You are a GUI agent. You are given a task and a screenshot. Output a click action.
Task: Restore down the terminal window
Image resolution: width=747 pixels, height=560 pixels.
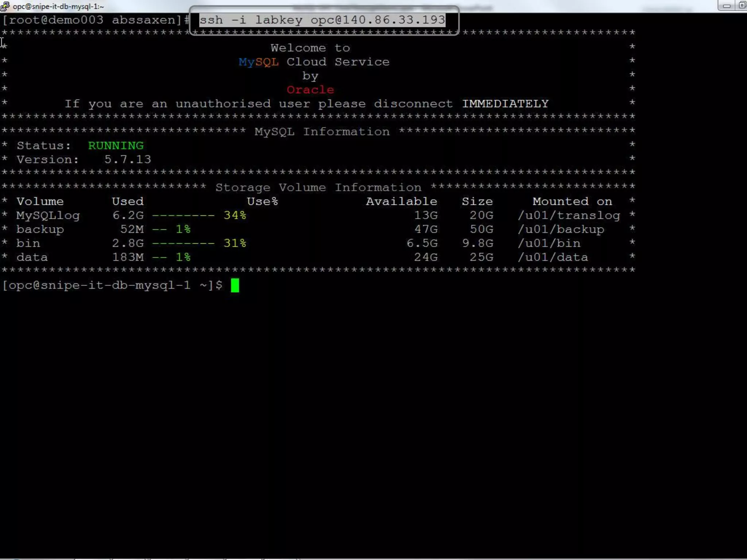click(742, 5)
